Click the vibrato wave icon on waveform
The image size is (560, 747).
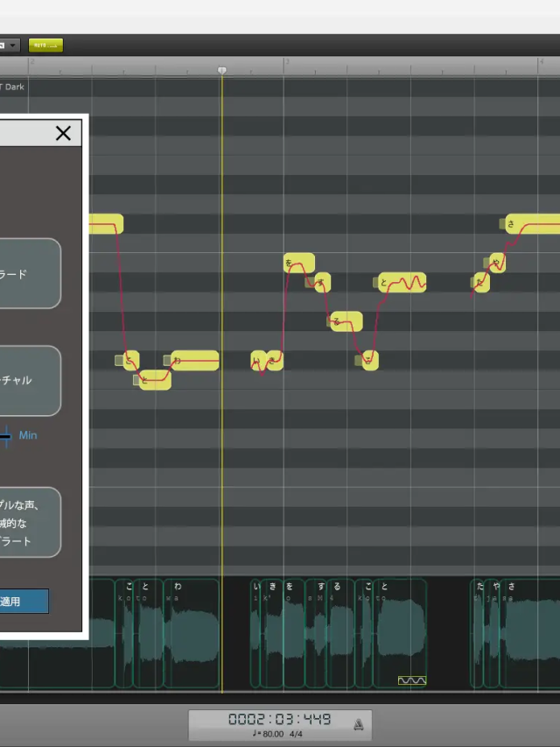[411, 680]
